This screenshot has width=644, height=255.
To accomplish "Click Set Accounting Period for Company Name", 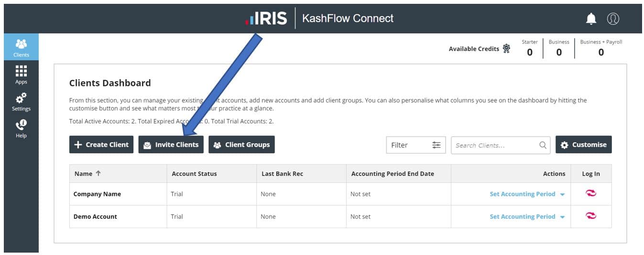I will [x=522, y=194].
